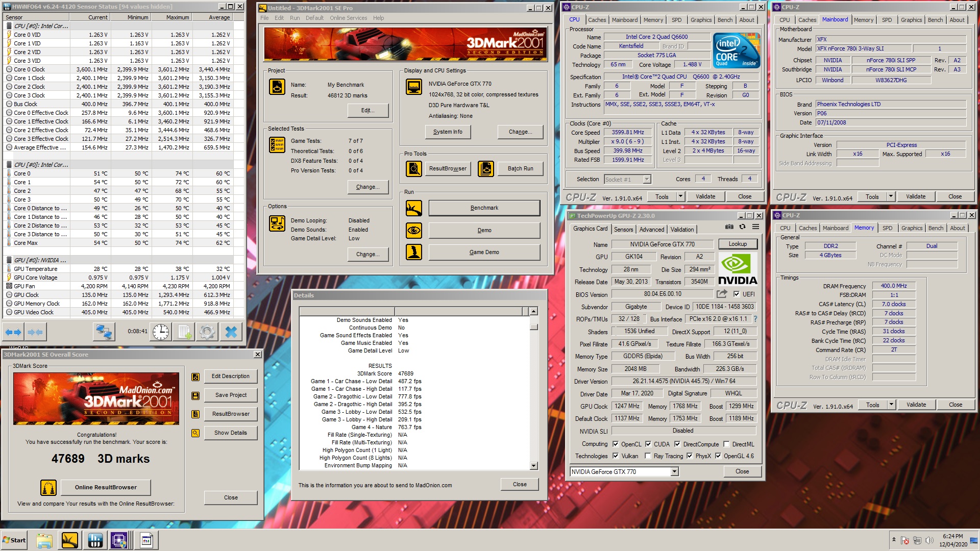Toggle the Ray Tracing checkbox

click(648, 456)
